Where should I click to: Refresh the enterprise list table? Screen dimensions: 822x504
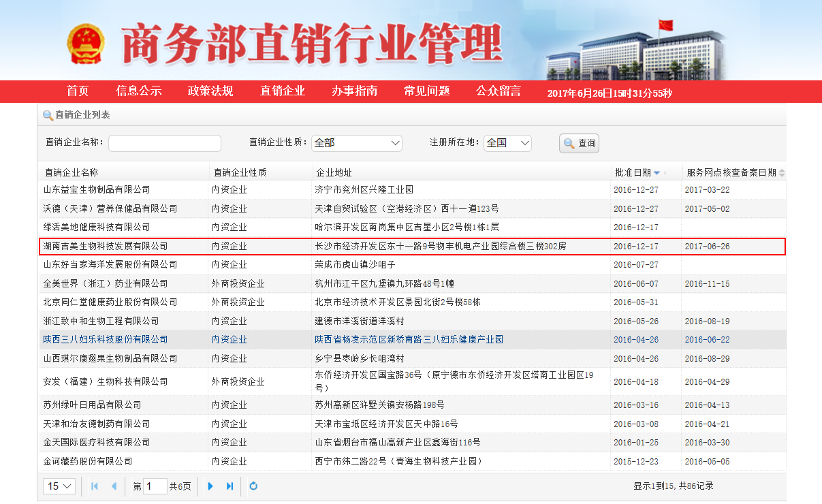253,486
